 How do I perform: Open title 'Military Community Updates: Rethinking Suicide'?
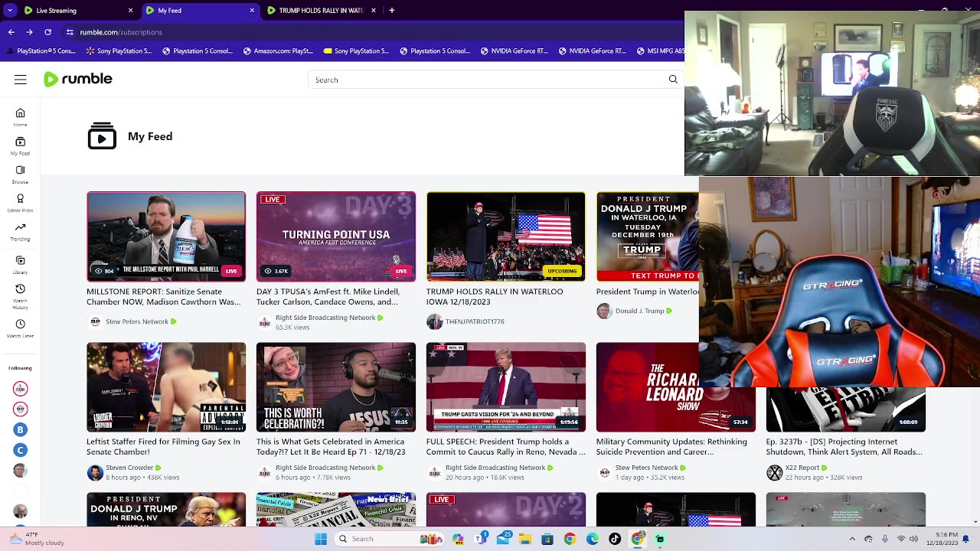(671, 446)
